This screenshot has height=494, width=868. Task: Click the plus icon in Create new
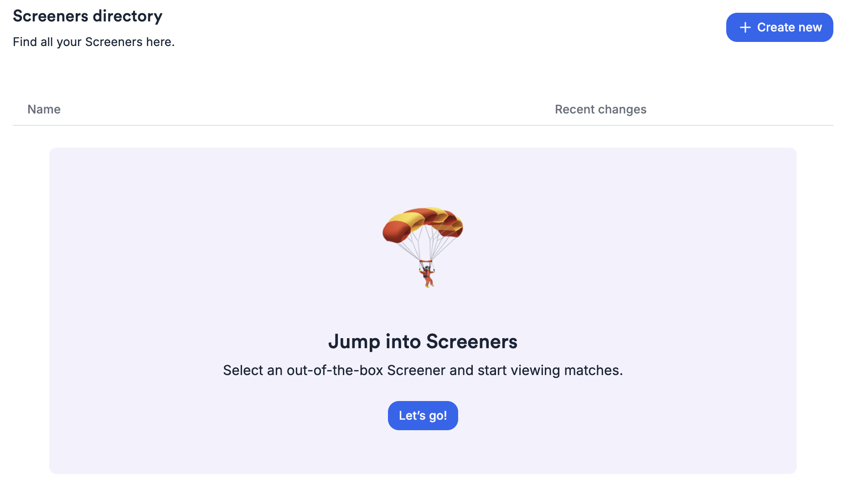click(x=745, y=27)
